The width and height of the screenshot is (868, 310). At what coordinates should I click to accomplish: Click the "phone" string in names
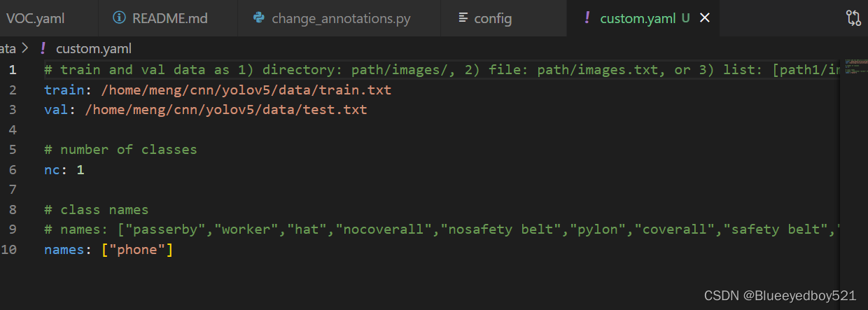point(137,250)
